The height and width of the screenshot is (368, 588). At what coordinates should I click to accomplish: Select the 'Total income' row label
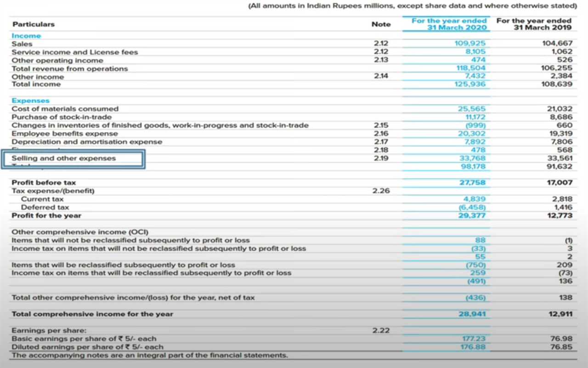pyautogui.click(x=36, y=84)
